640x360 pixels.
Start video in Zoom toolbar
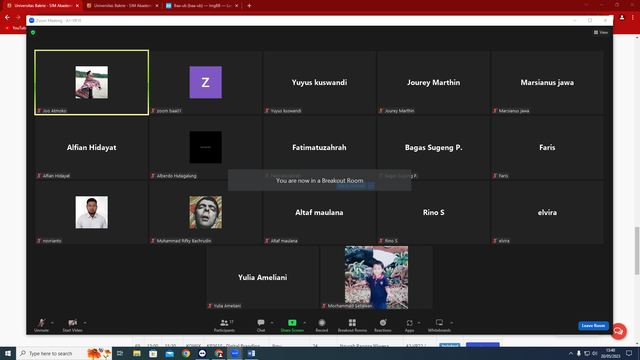(x=72, y=325)
